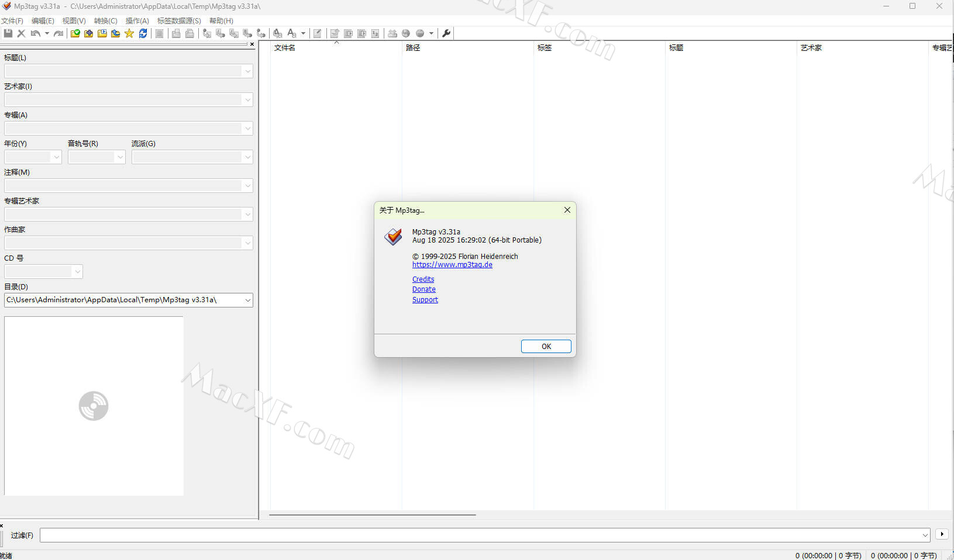Click the Export toolbar icon
The width and height of the screenshot is (954, 560).
(335, 33)
